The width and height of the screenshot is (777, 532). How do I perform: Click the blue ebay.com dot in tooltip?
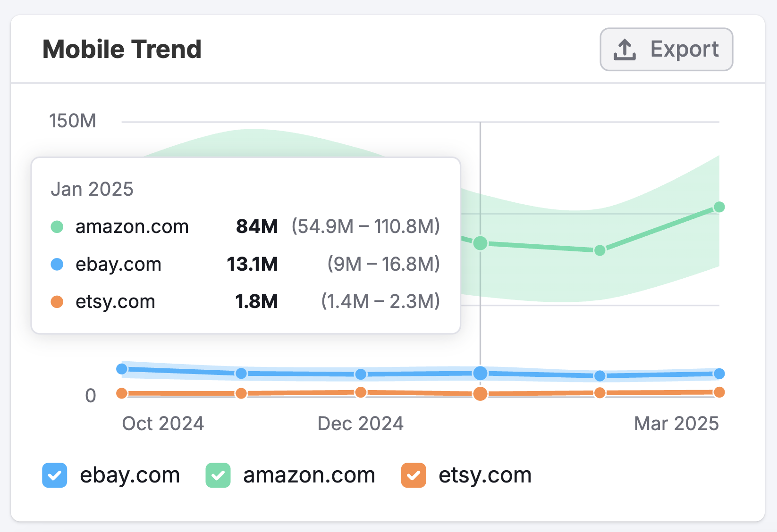click(57, 264)
